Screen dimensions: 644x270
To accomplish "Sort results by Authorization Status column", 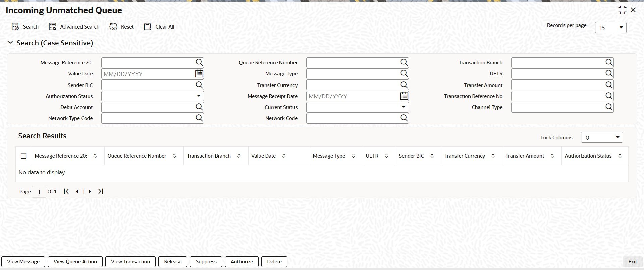I will click(620, 156).
